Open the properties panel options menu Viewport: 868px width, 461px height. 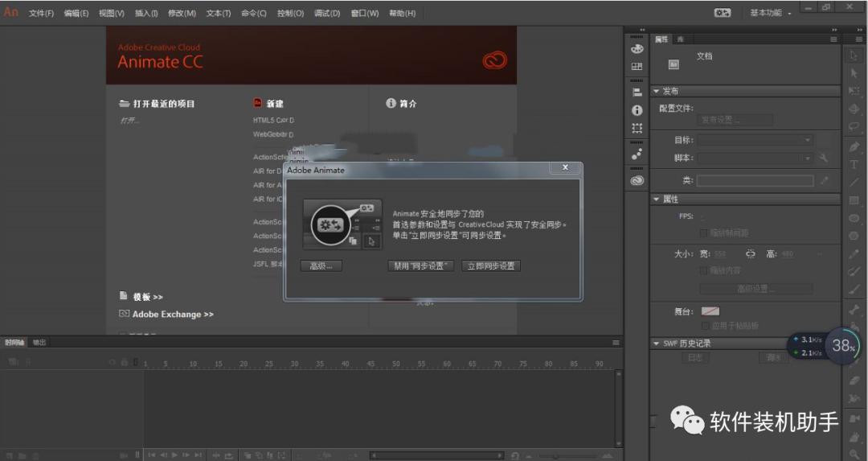coord(833,39)
